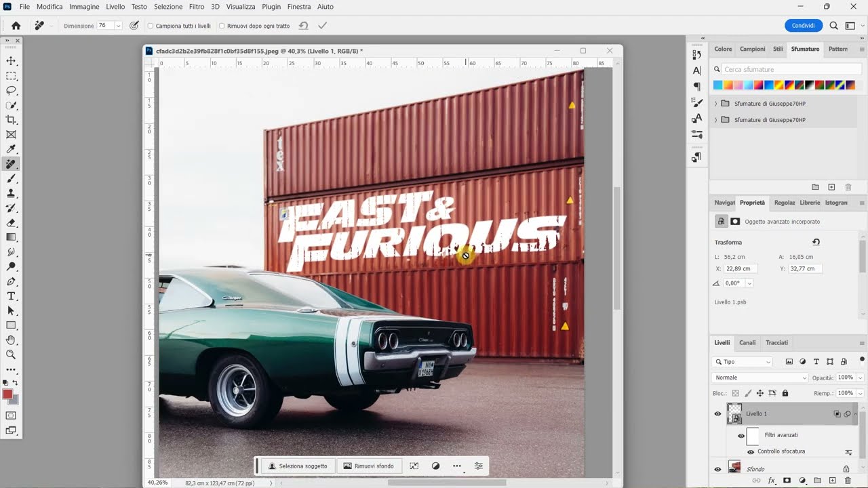Add layer mask in Livelli panel
This screenshot has height=488, width=868.
point(787,481)
